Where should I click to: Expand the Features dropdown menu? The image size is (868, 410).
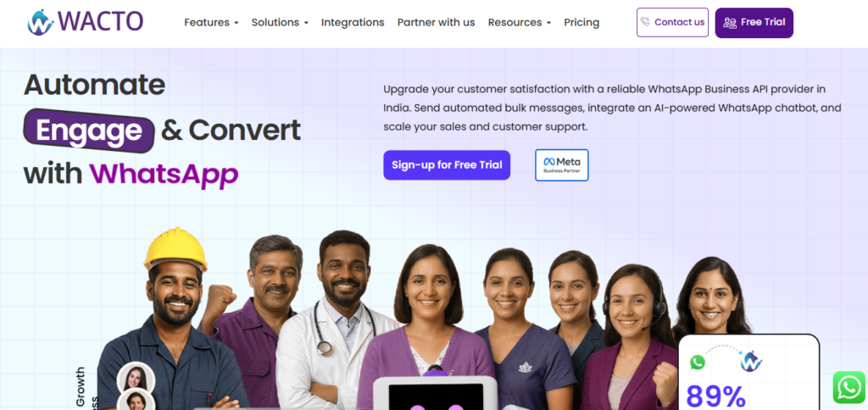tap(211, 23)
